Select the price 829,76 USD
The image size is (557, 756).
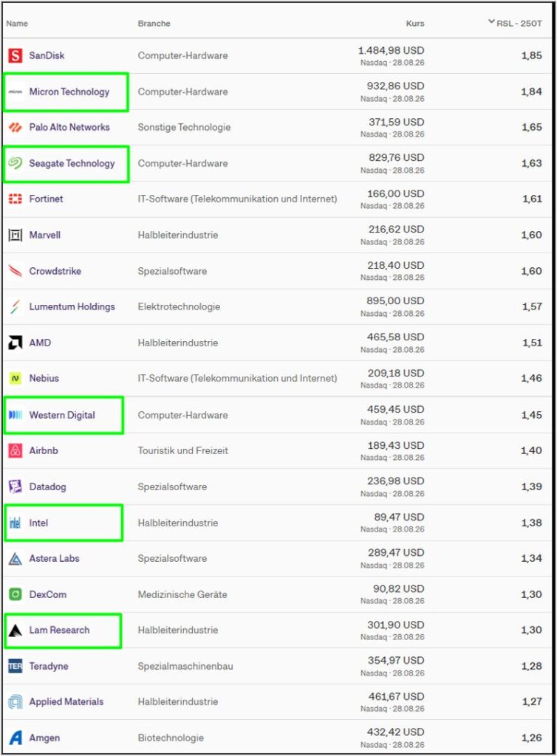coord(396,158)
